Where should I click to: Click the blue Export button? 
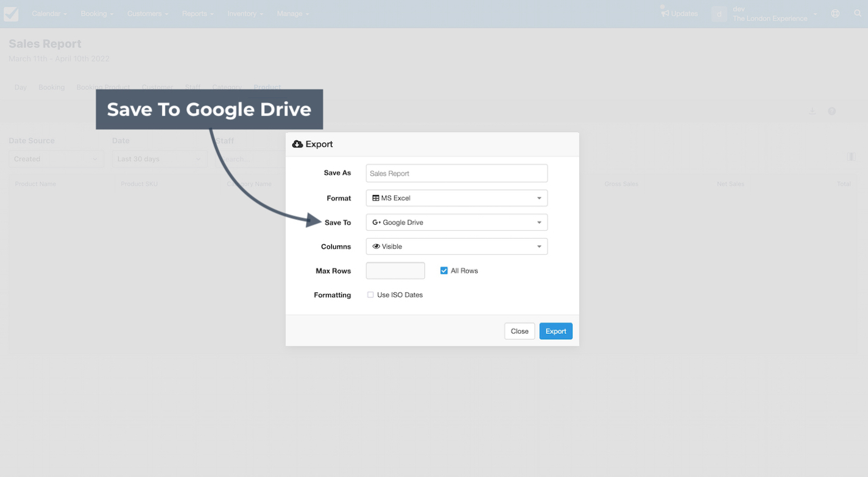[x=556, y=331]
